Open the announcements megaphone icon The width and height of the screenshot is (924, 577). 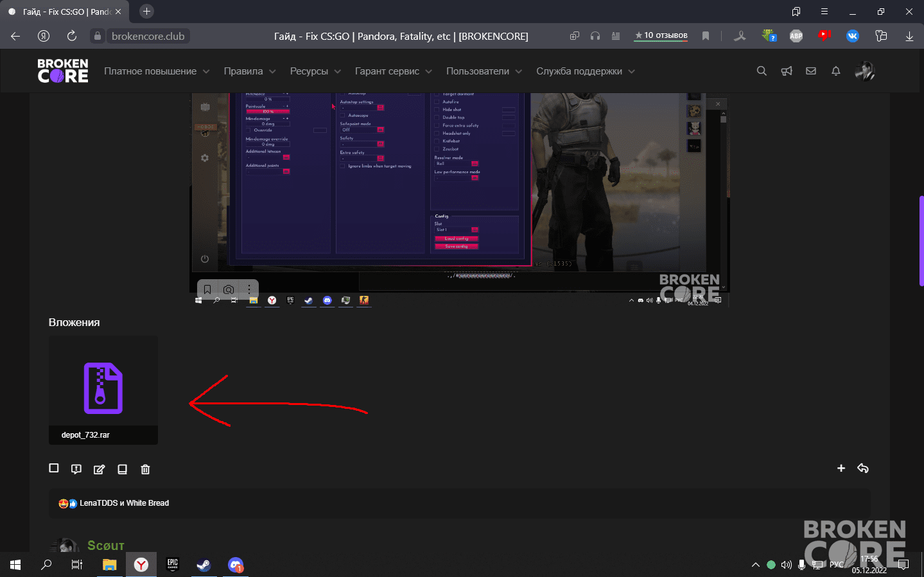click(787, 71)
